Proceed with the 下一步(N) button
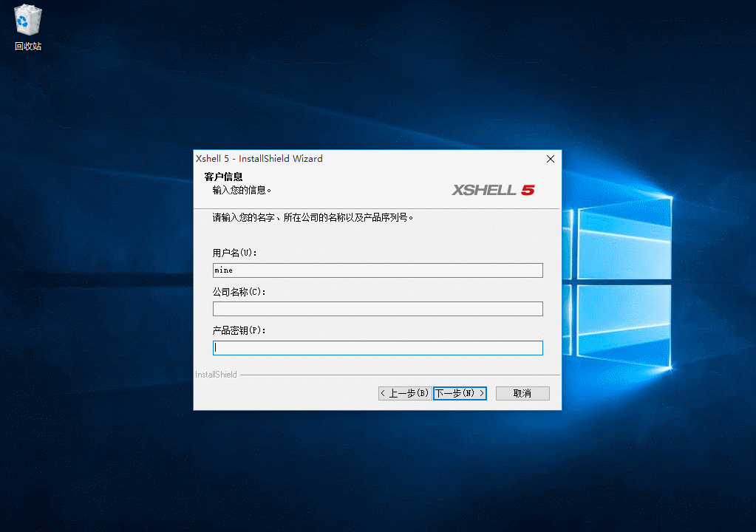This screenshot has width=756, height=532. pos(460,393)
